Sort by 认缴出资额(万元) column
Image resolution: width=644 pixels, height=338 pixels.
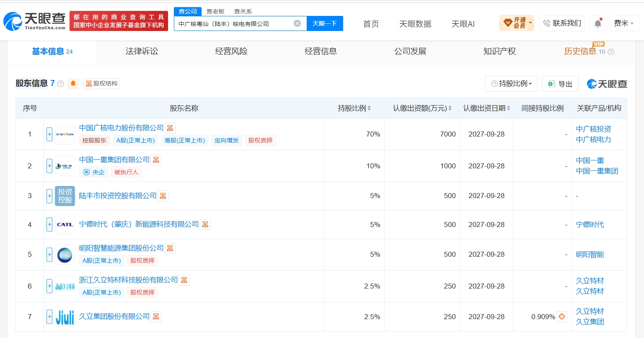(x=422, y=108)
